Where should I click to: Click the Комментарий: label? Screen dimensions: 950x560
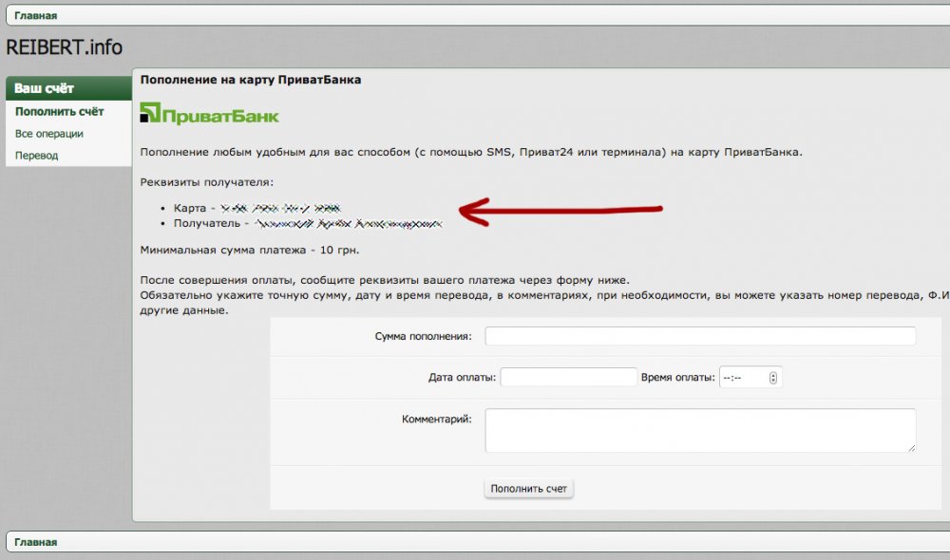tap(436, 419)
